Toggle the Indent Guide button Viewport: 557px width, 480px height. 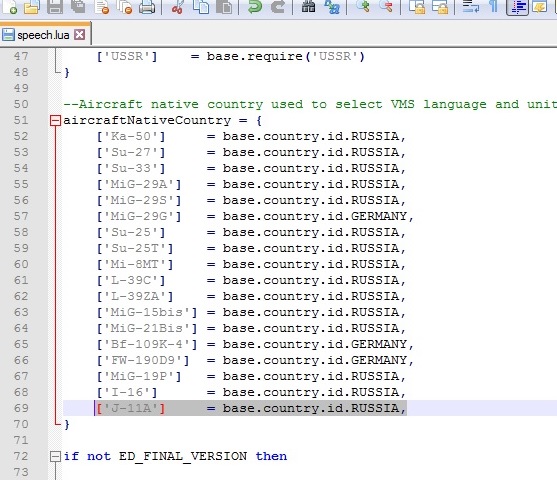(517, 7)
